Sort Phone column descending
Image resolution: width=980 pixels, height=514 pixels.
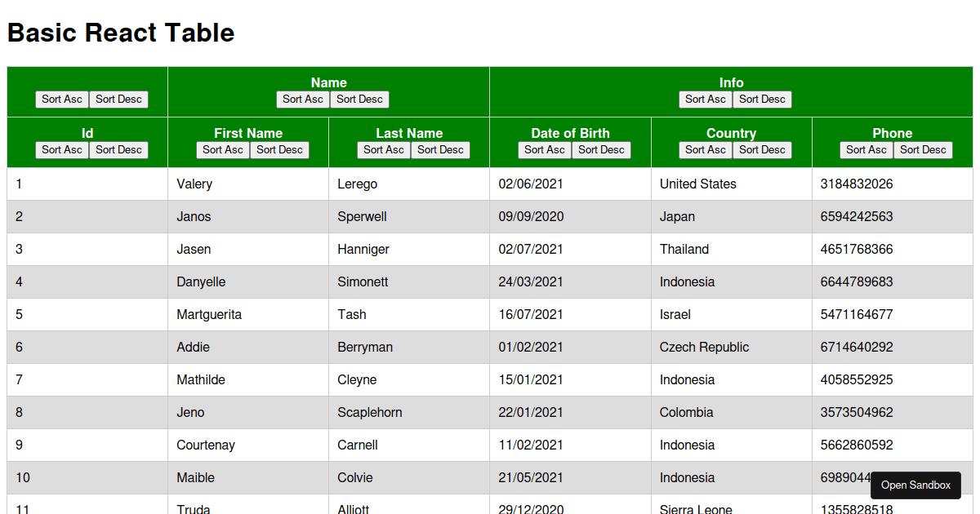click(x=923, y=150)
